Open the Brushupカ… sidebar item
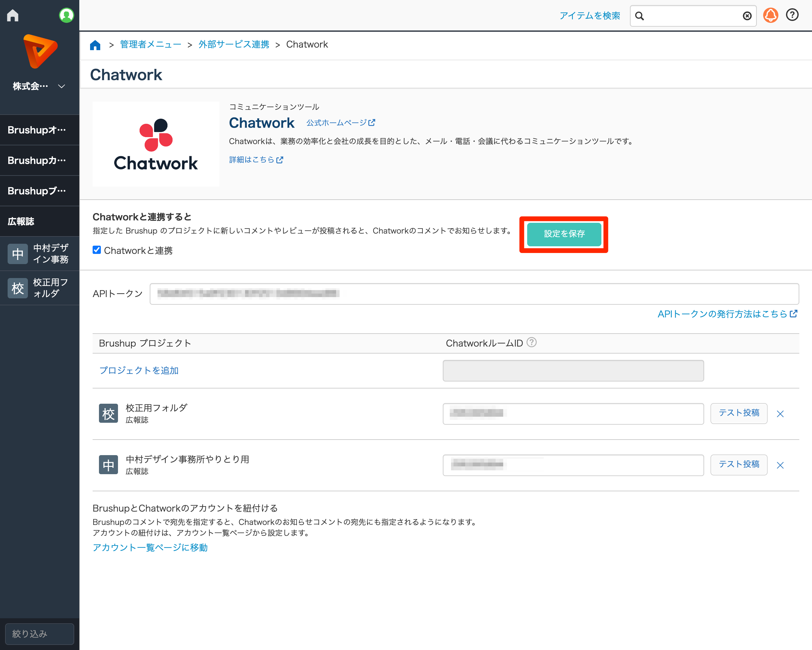Image resolution: width=812 pixels, height=650 pixels. tap(40, 161)
